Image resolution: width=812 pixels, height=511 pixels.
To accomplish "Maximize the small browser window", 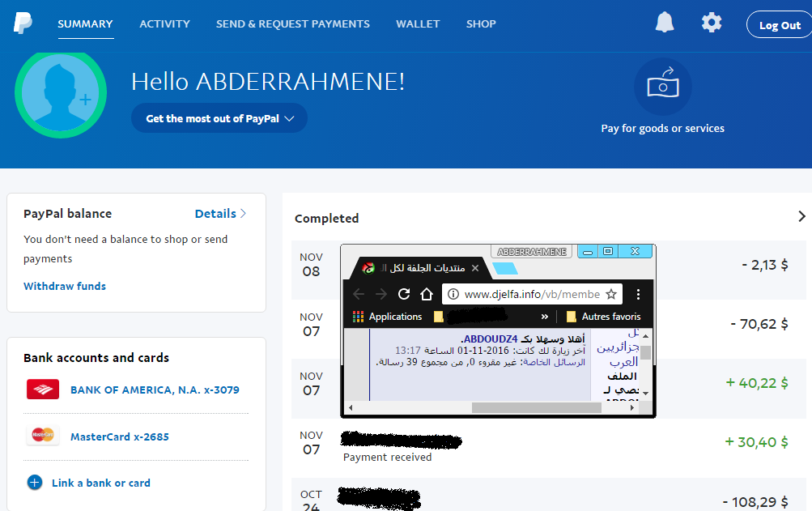I will pyautogui.click(x=608, y=251).
